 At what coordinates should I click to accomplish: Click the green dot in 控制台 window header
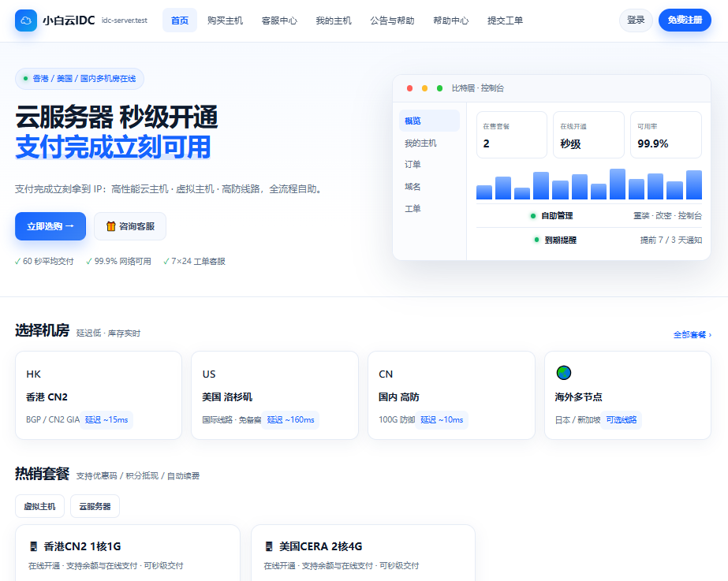point(439,88)
